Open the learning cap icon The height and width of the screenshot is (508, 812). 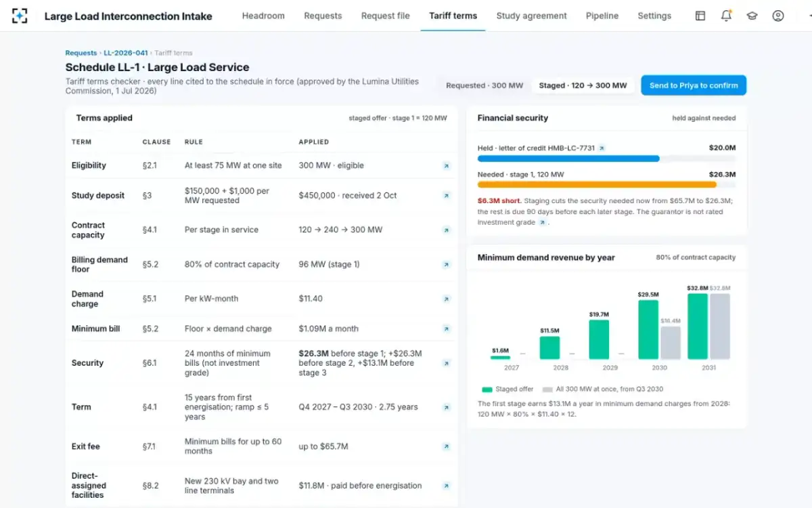tap(752, 16)
